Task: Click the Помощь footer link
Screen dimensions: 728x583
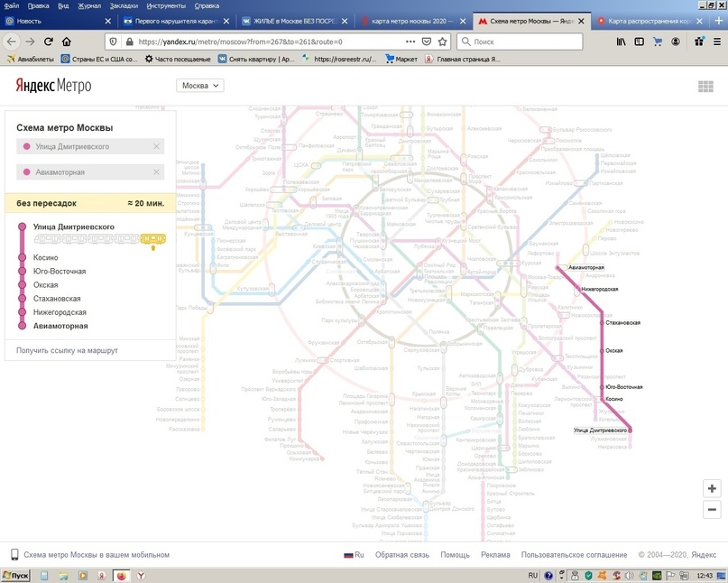Action: (x=455, y=555)
